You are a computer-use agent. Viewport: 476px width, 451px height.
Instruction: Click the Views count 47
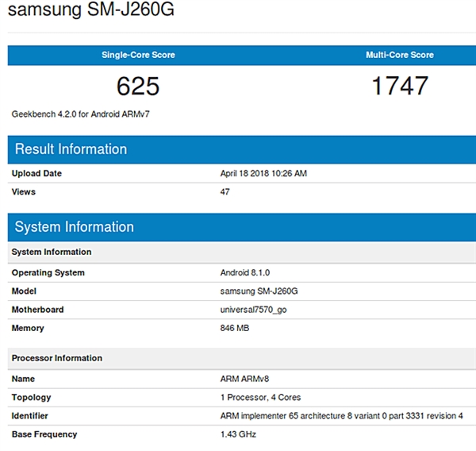[x=225, y=191]
